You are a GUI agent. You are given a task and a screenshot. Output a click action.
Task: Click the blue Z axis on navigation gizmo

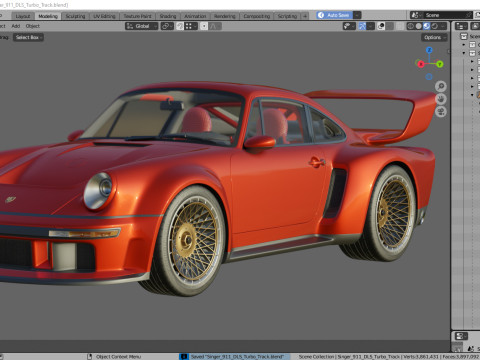coord(429,50)
